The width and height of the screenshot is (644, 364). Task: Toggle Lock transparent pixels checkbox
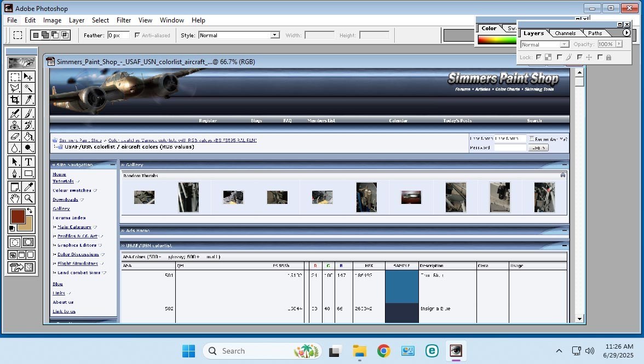pos(539,57)
